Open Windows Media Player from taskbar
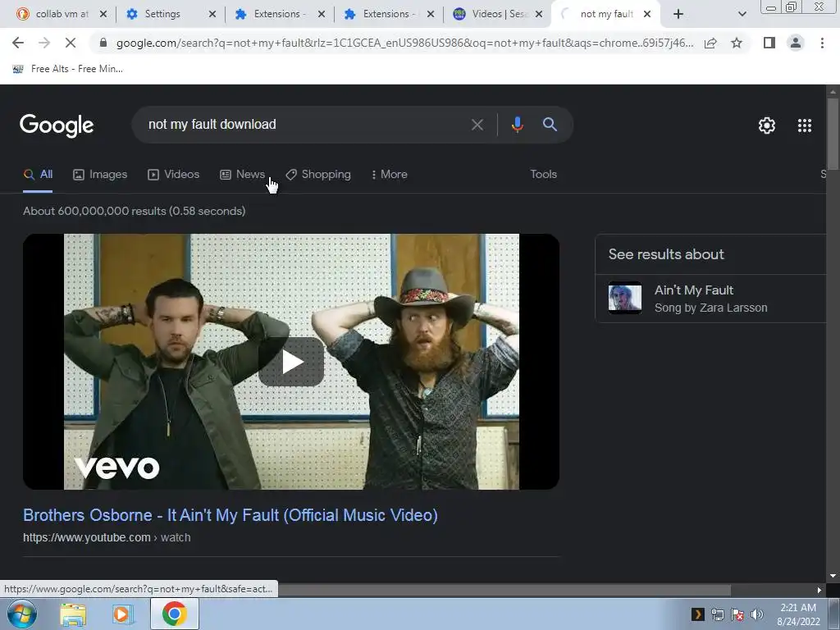Viewport: 840px width, 630px height. pos(123,614)
